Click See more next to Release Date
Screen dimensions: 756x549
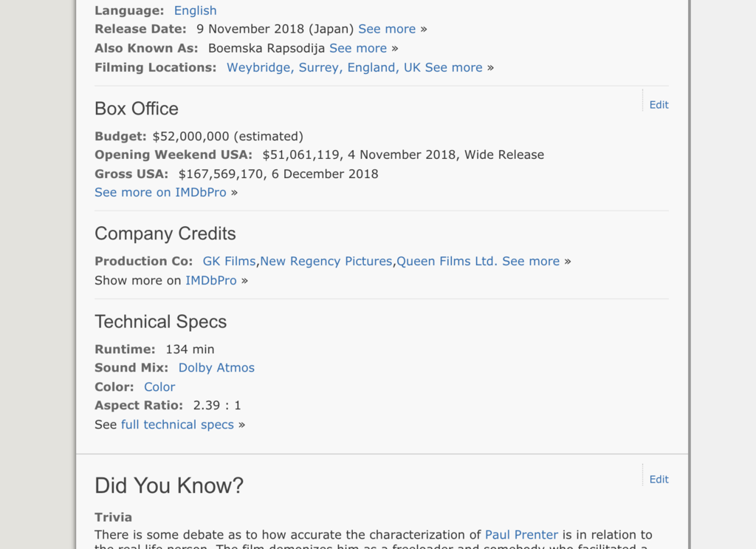387,29
